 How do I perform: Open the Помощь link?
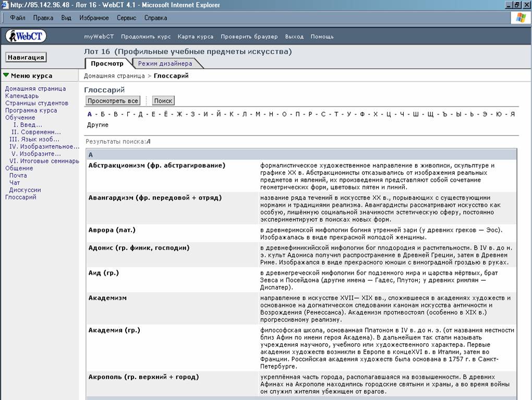pyautogui.click(x=322, y=37)
